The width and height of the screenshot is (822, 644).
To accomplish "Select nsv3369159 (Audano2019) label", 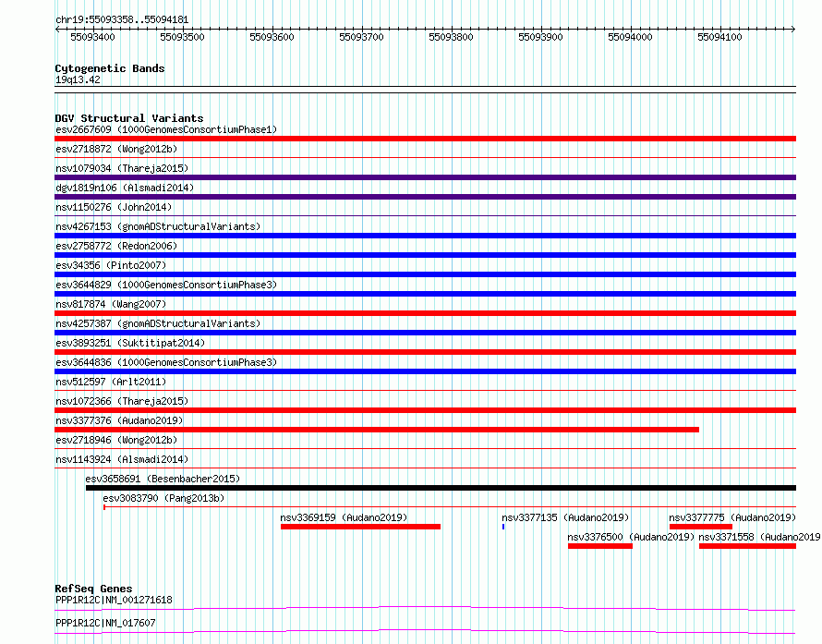I will (x=344, y=517).
